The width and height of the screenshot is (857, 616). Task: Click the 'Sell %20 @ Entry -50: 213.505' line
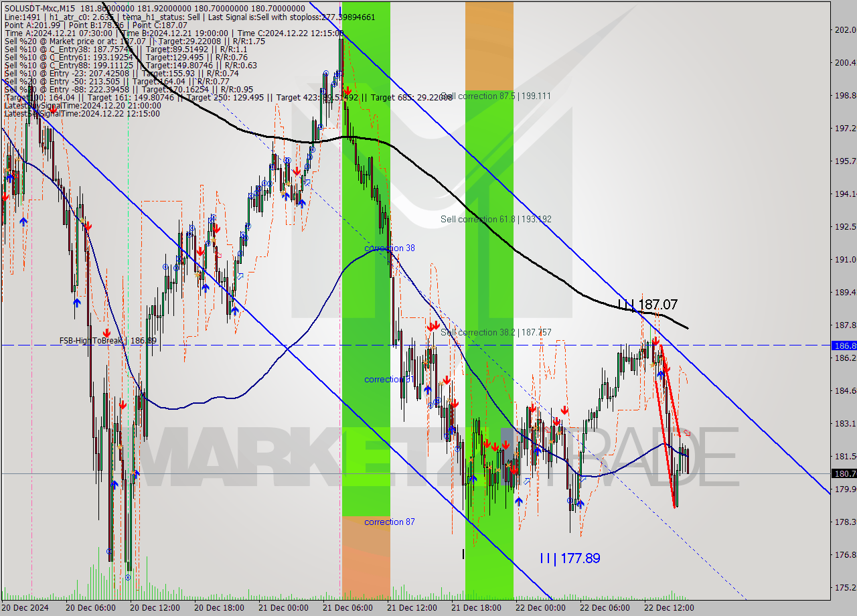click(x=119, y=82)
